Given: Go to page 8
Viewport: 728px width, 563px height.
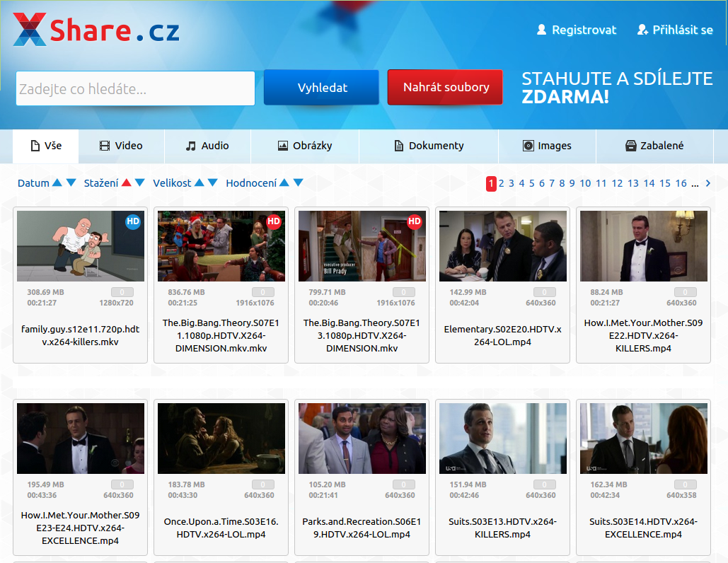Looking at the screenshot, I should pyautogui.click(x=562, y=183).
